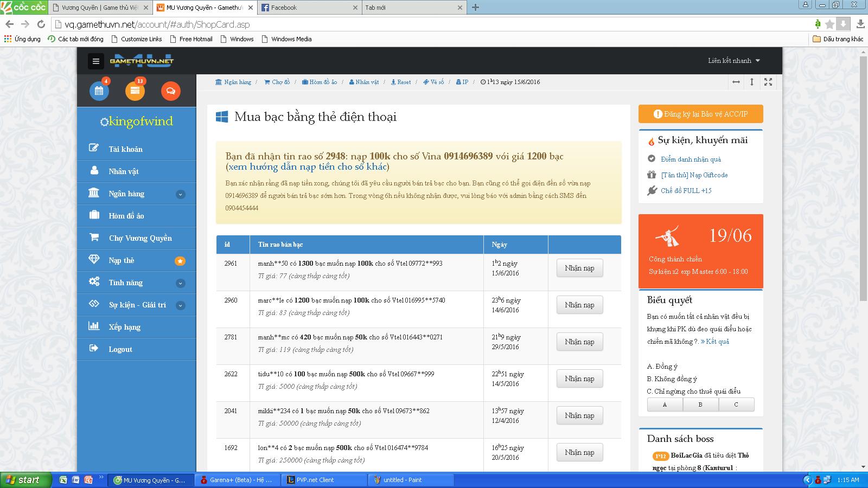Select poll option B
This screenshot has width=868, height=488.
(700, 404)
